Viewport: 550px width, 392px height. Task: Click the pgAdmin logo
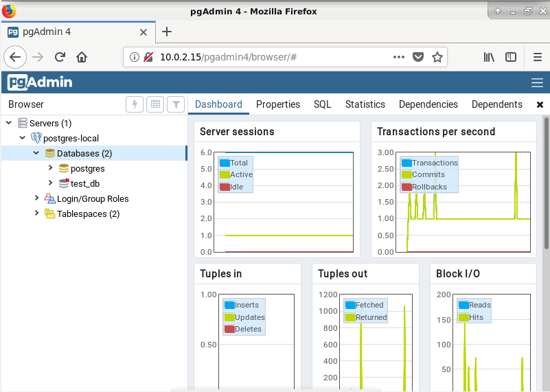(x=40, y=83)
